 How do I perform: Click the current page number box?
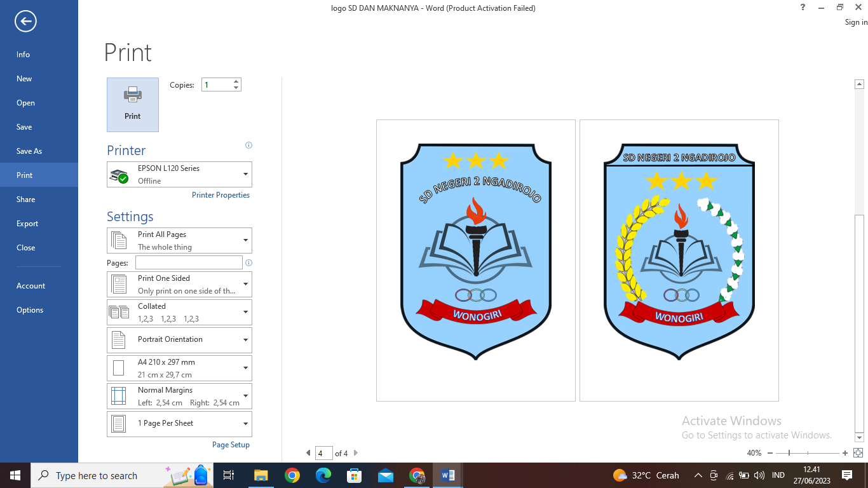click(x=324, y=453)
